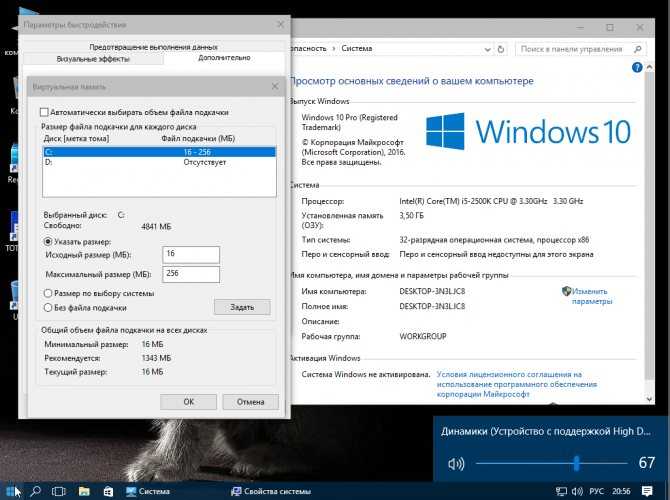Switch to Система taskbar window
Image resolution: width=670 pixels, height=500 pixels.
(x=148, y=491)
